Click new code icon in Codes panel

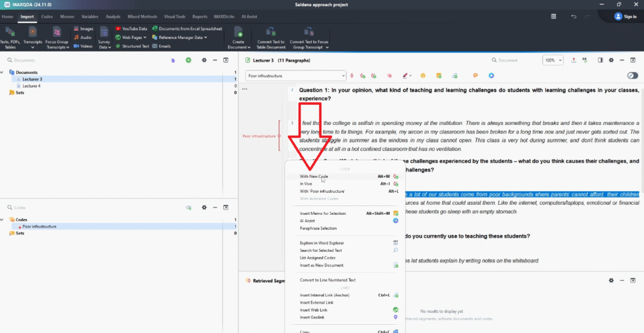[188, 207]
